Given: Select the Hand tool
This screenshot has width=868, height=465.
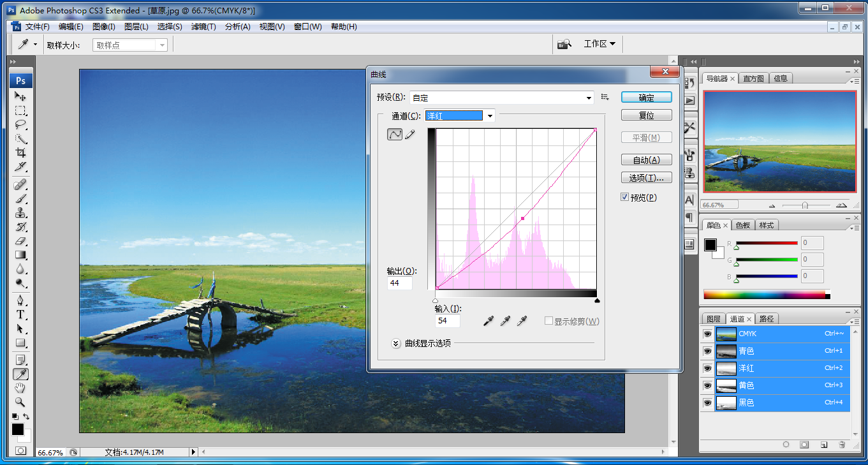Looking at the screenshot, I should click(20, 388).
